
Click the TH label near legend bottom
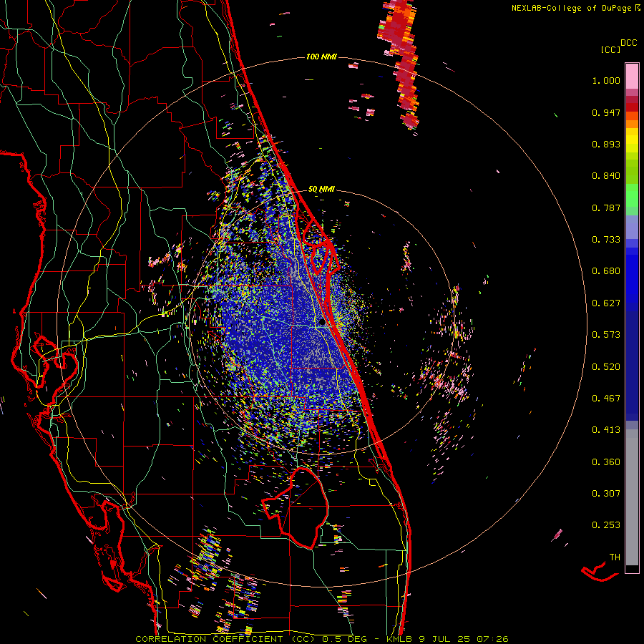[615, 557]
